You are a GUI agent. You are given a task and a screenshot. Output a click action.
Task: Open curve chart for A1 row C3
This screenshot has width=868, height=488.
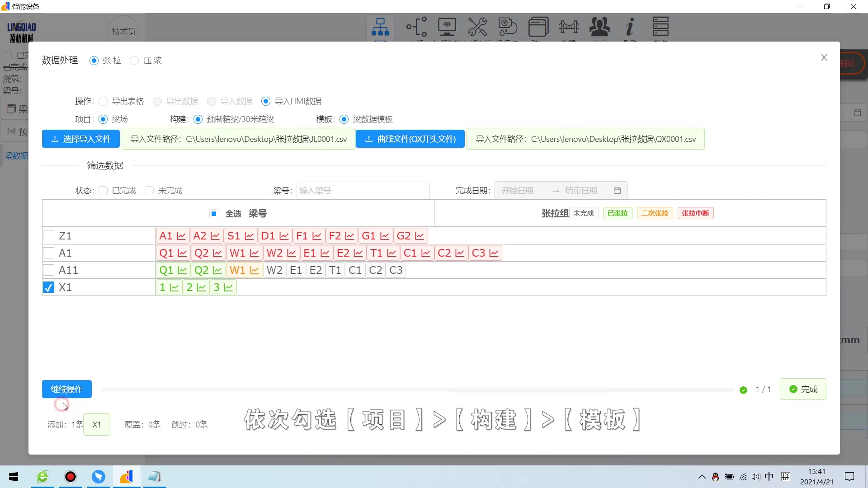tap(494, 253)
